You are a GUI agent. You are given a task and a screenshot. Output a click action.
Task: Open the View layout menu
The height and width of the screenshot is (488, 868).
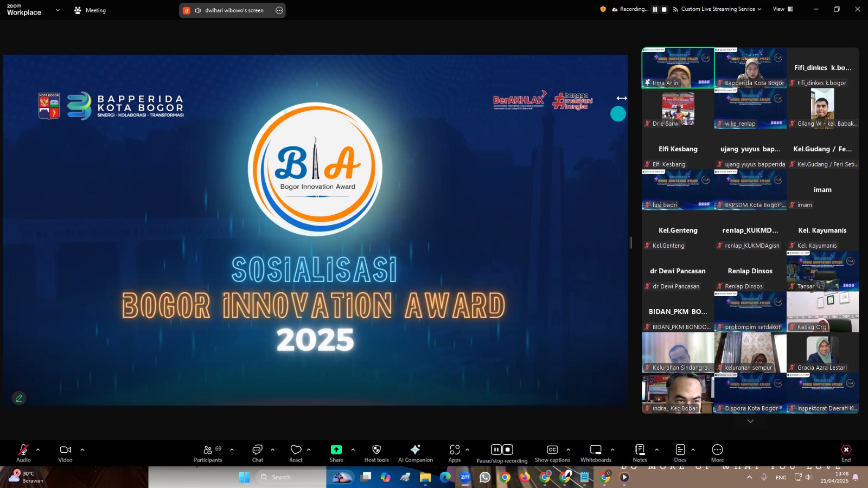tap(783, 9)
